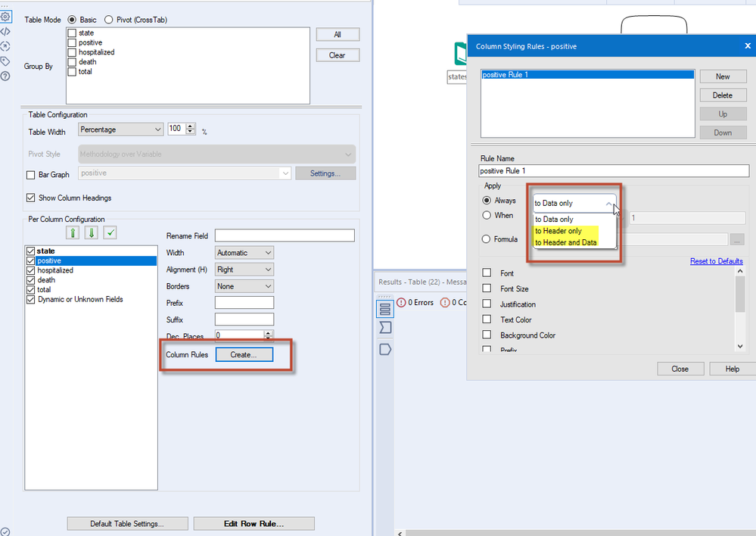
Task: Click the green book input tool on canvas
Action: [461, 54]
